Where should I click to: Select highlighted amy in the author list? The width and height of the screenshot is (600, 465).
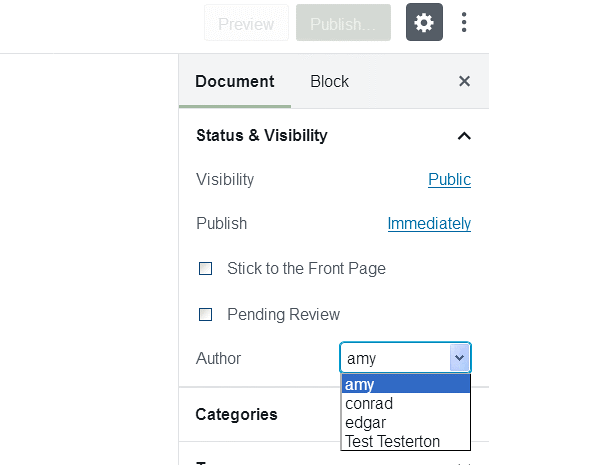coord(405,385)
